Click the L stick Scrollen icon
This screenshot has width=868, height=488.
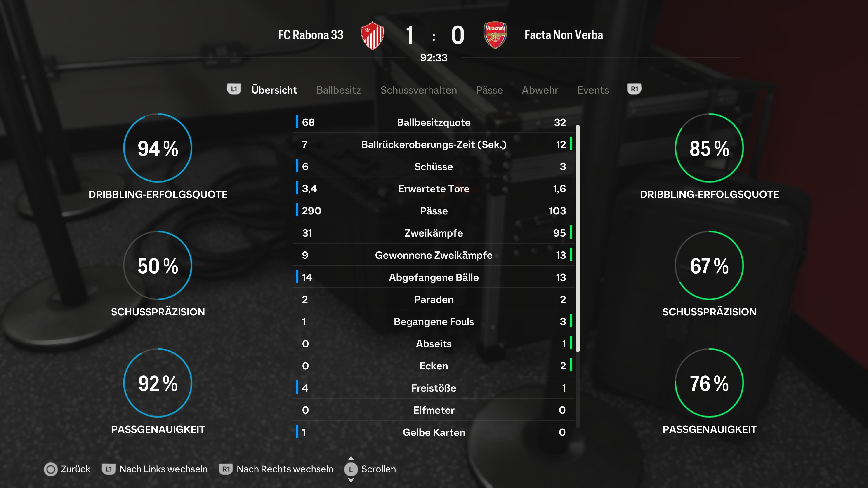click(351, 469)
